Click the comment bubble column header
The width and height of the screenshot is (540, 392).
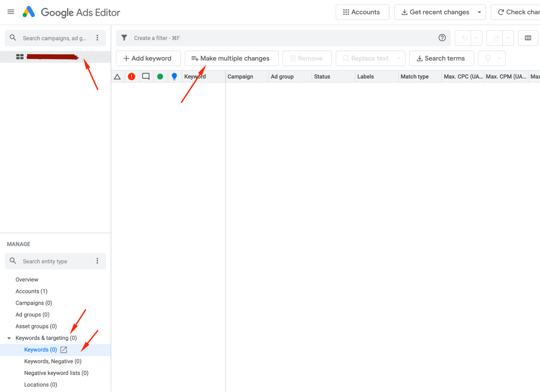pyautogui.click(x=146, y=76)
